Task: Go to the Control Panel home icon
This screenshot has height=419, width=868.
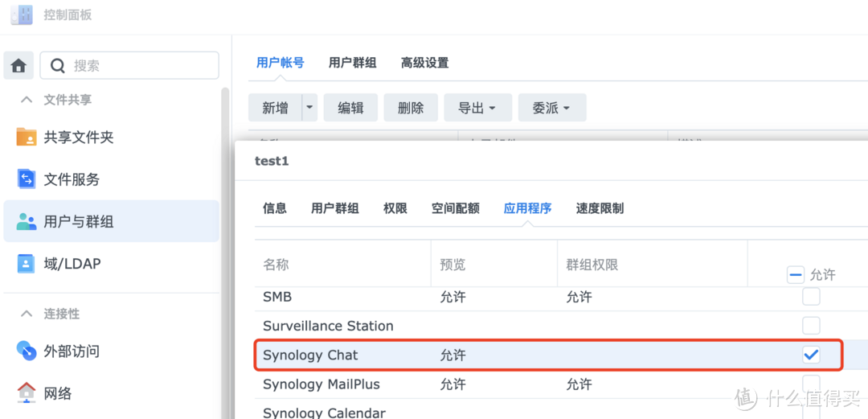Action: 18,66
